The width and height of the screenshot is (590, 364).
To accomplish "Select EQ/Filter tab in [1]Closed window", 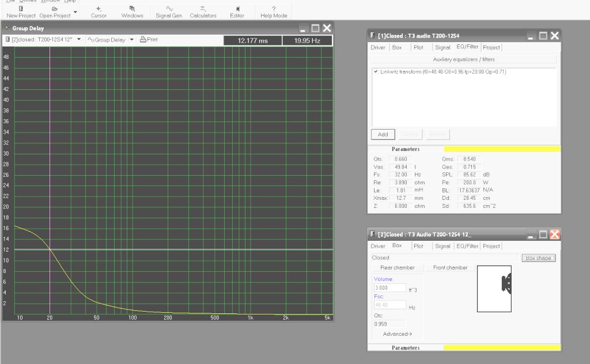I will [467, 47].
